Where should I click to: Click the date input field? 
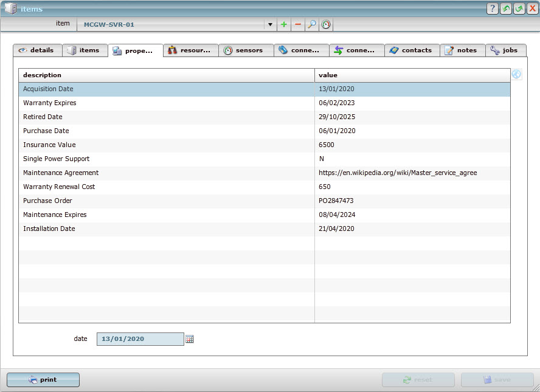140,339
